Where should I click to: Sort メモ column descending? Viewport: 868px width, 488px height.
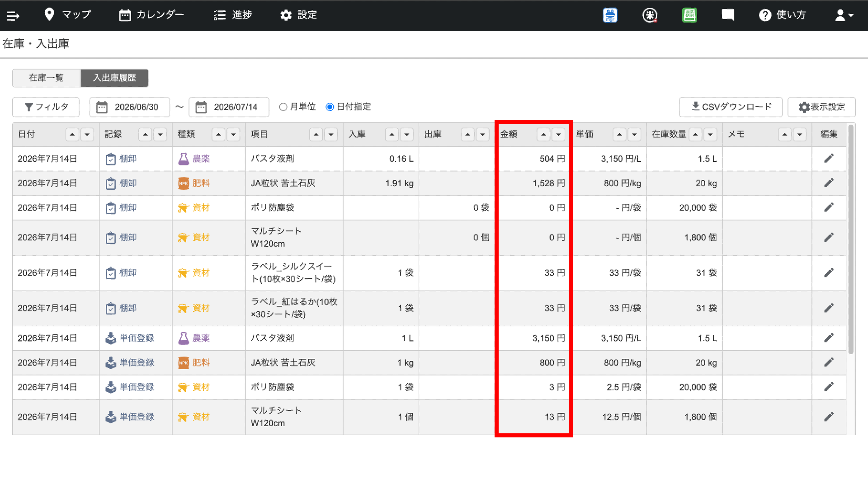click(x=800, y=134)
